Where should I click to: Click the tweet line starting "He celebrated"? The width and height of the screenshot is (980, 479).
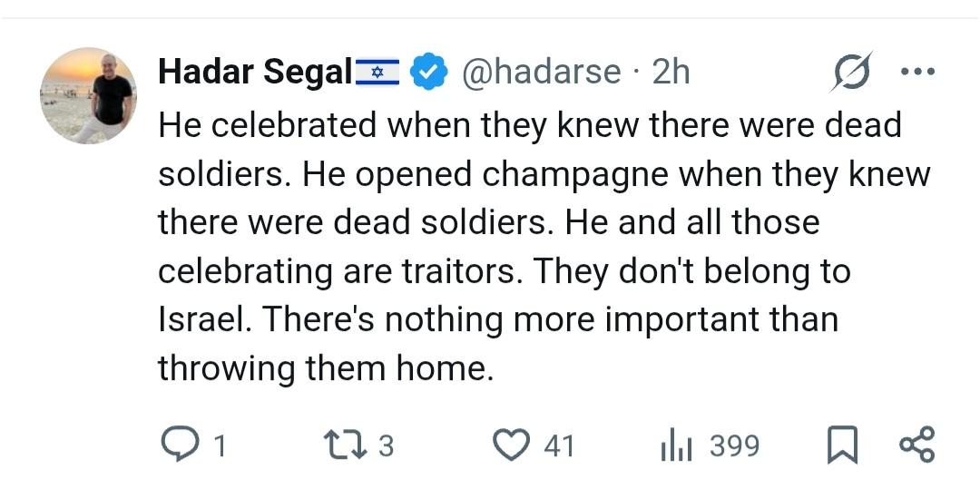pyautogui.click(x=529, y=125)
